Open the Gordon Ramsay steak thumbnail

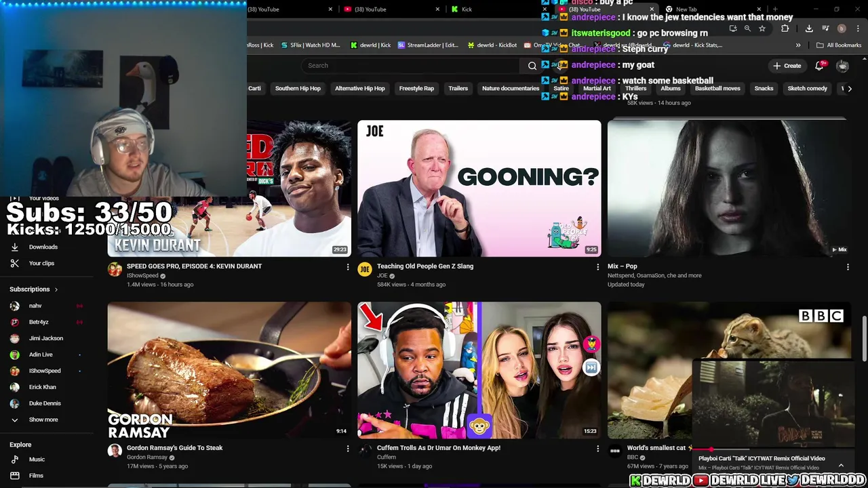coord(229,370)
